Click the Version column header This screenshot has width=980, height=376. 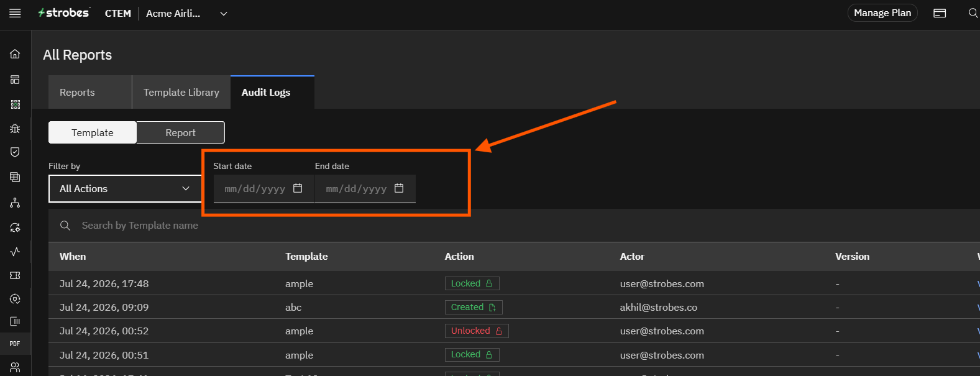tap(852, 257)
